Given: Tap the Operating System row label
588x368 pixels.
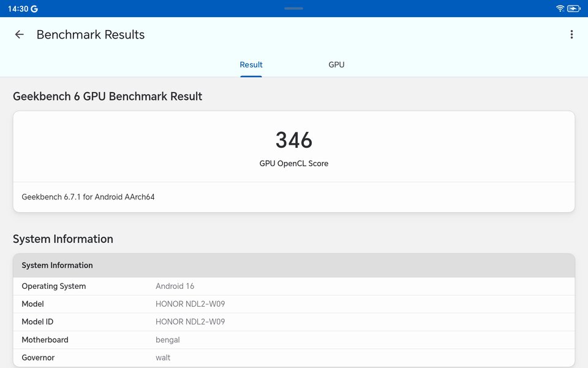Looking at the screenshot, I should 54,286.
